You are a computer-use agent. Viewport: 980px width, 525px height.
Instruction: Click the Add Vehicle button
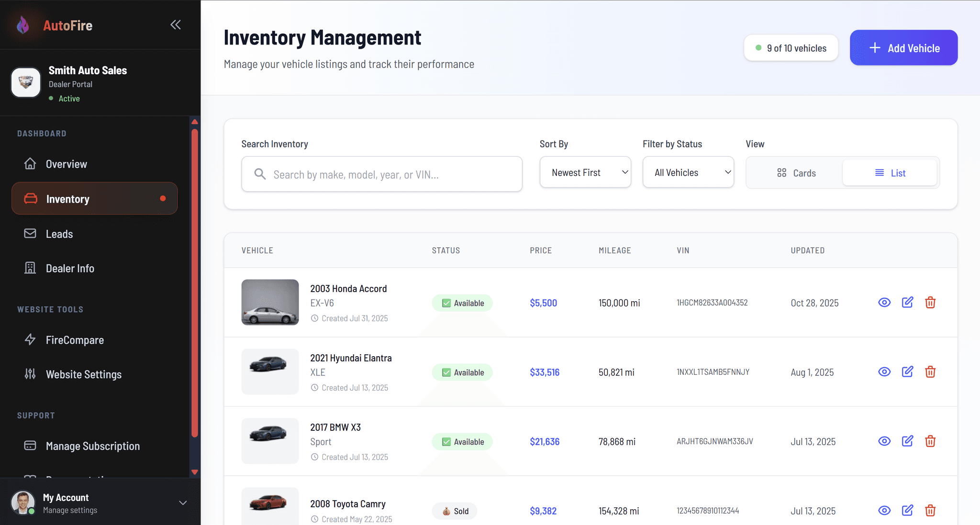coord(903,47)
